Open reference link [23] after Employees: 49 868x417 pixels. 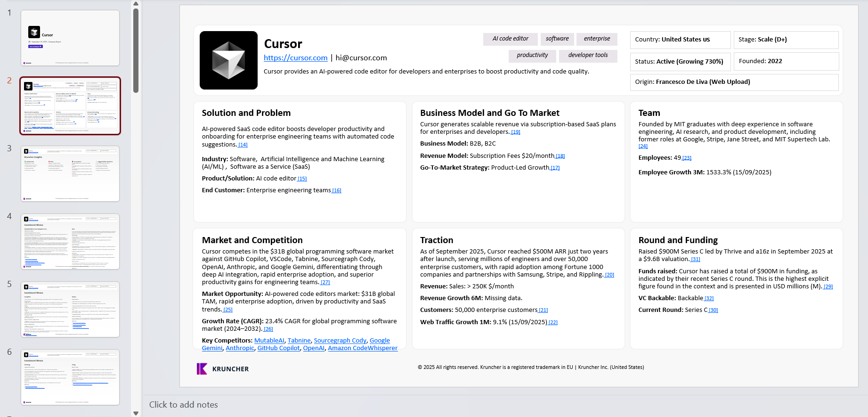point(687,158)
